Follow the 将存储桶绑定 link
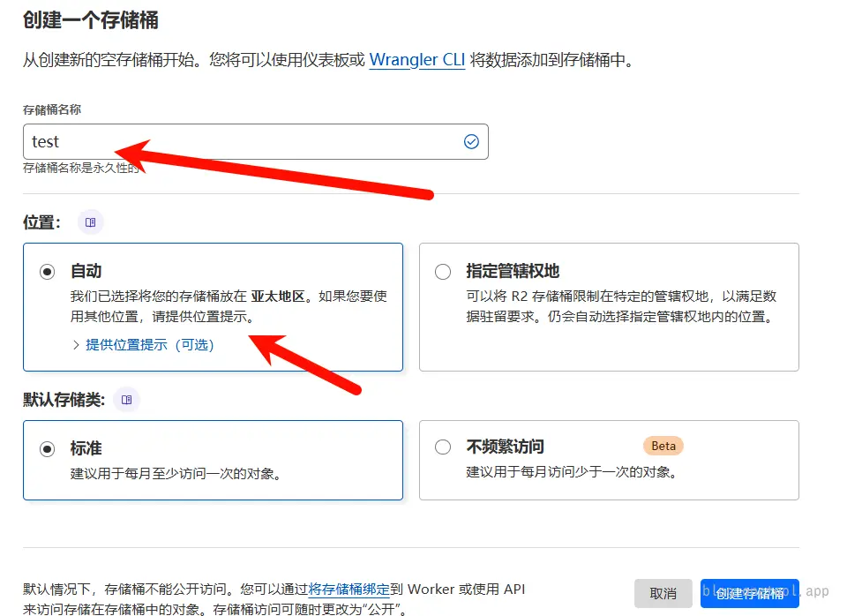Image resolution: width=847 pixels, height=616 pixels. [349, 589]
